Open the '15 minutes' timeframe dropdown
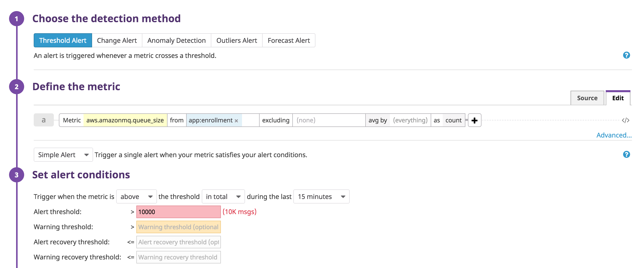This screenshot has height=268, width=644. 321,196
